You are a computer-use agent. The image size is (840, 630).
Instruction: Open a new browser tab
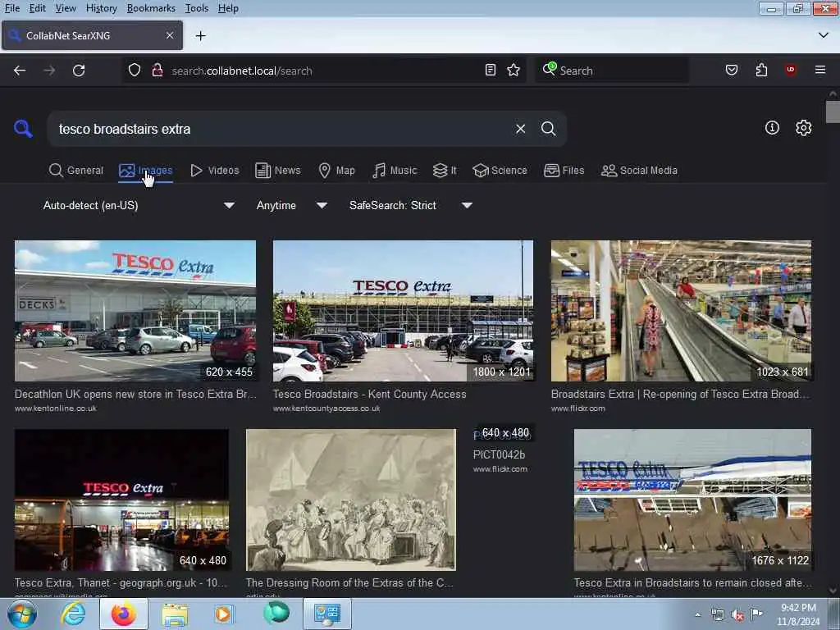pyautogui.click(x=200, y=36)
